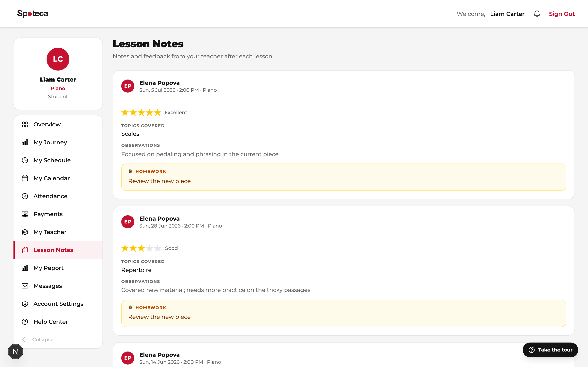Click the Help Center question mark icon
This screenshot has width=588, height=367.
[x=25, y=322]
